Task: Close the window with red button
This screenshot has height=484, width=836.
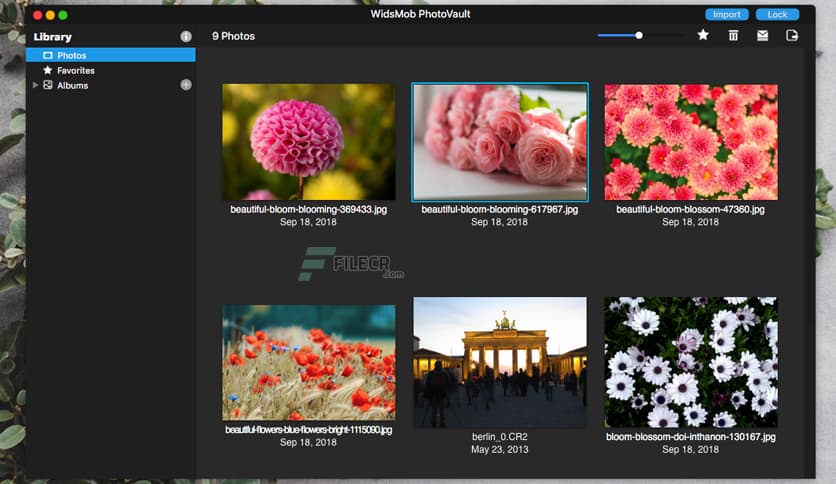Action: click(x=37, y=15)
